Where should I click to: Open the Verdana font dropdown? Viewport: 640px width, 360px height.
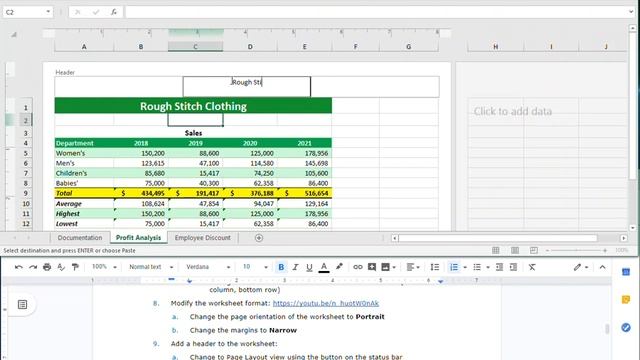point(208,267)
